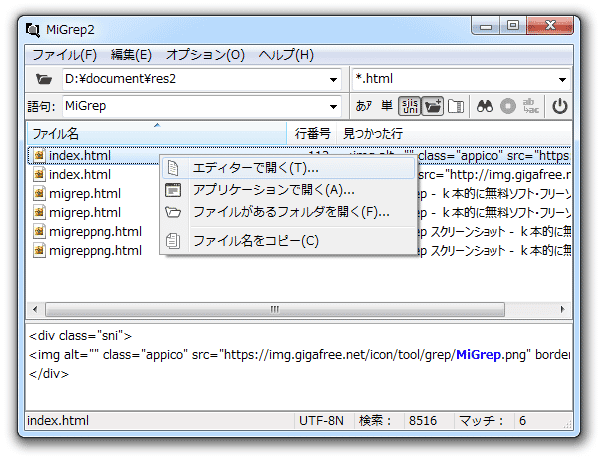Click the <div class="sni"> preview line
This screenshot has width=603, height=461.
[80, 336]
